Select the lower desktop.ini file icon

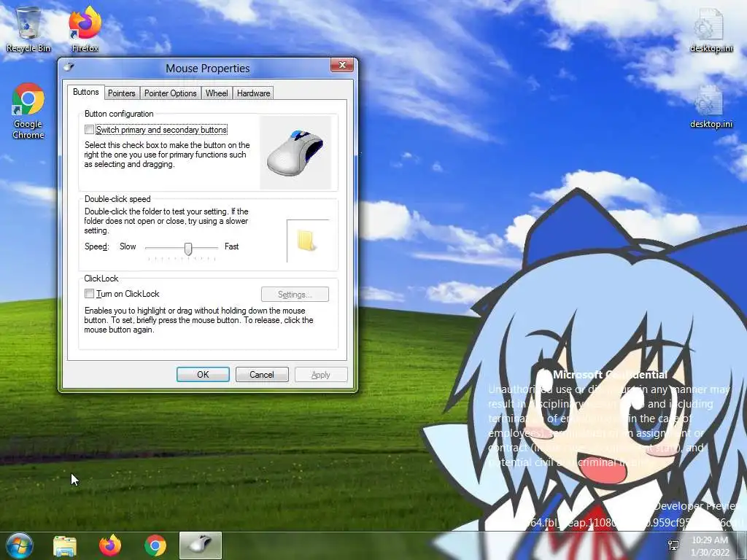(711, 106)
